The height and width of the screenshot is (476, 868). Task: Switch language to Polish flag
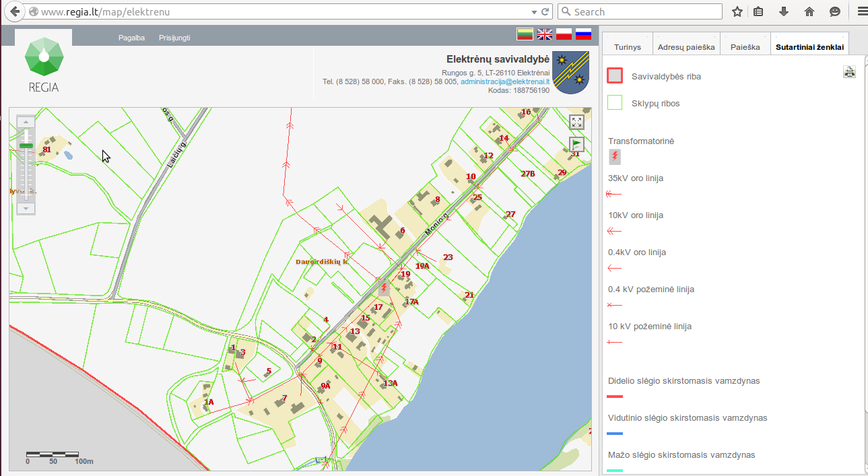click(564, 34)
